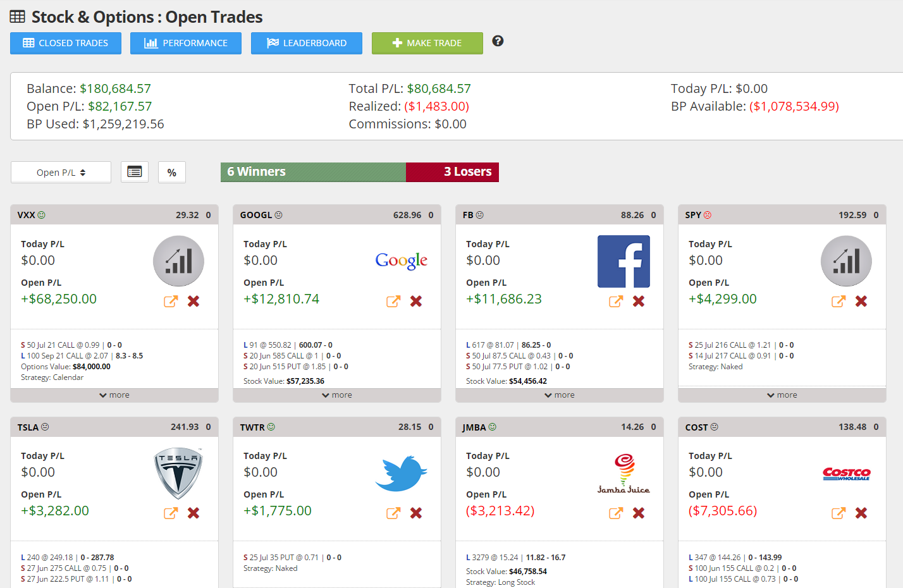
Task: Click the Jamba Juice logo
Action: pos(623,474)
